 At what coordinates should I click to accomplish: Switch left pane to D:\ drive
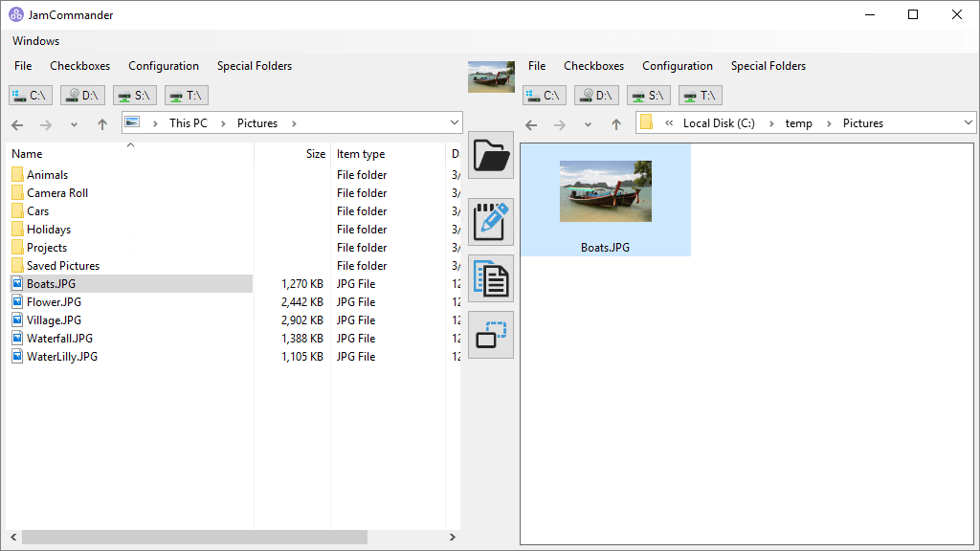pos(82,95)
